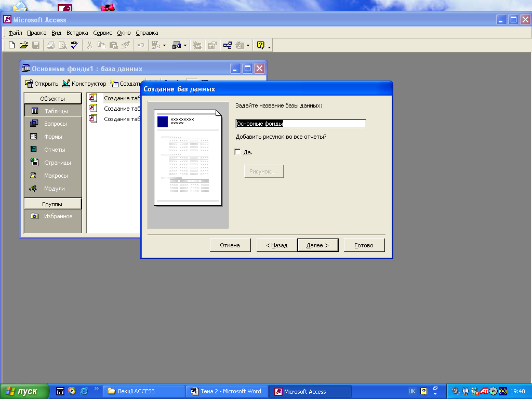Finish the wizard with Готово
532x399 pixels.
pos(364,245)
